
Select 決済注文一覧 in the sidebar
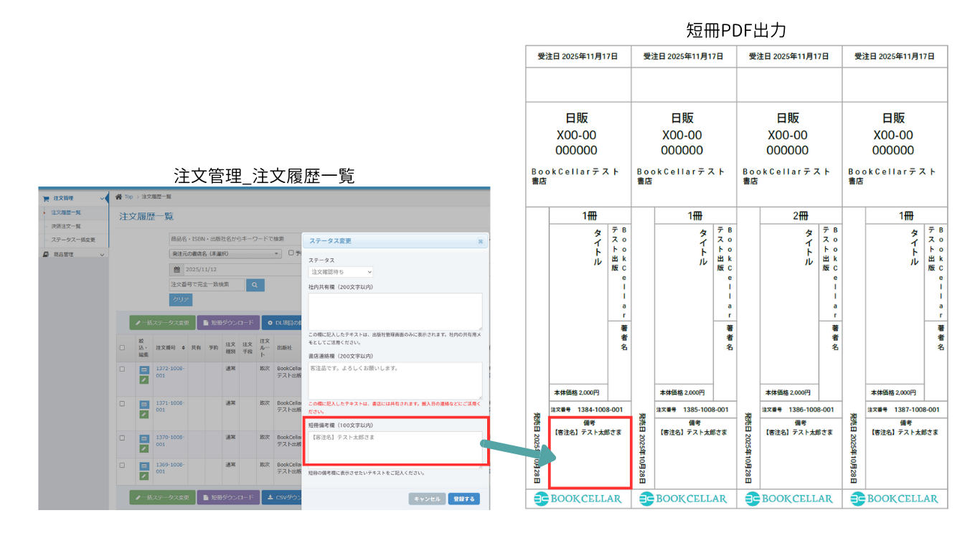[x=66, y=226]
